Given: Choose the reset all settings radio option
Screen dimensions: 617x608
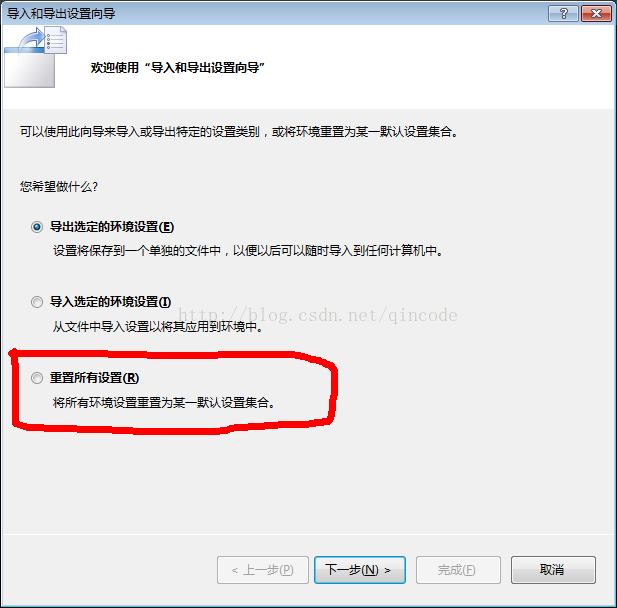Looking at the screenshot, I should point(37,378).
